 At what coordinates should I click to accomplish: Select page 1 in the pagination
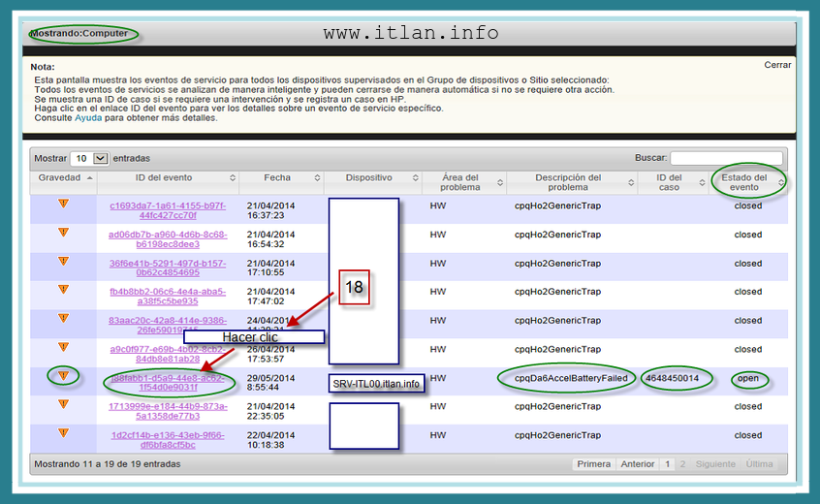668,464
